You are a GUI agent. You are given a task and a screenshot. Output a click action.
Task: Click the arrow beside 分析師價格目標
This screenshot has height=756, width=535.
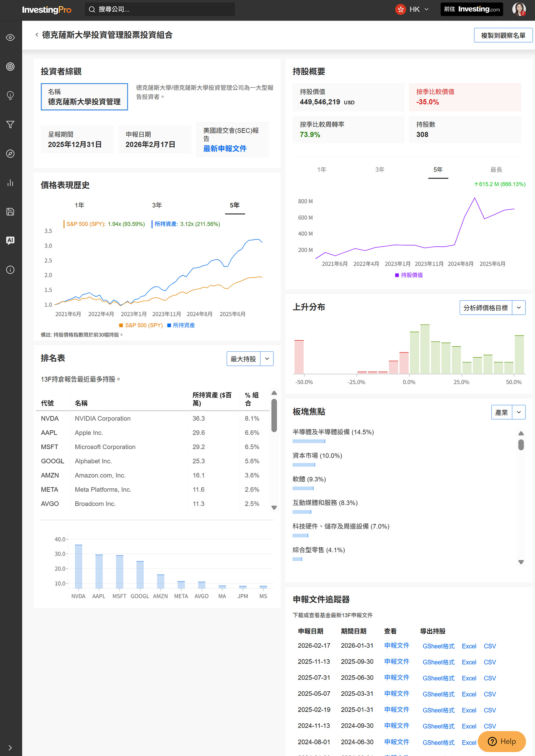coord(519,308)
